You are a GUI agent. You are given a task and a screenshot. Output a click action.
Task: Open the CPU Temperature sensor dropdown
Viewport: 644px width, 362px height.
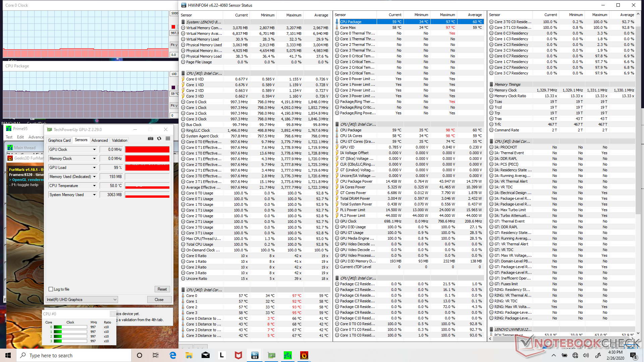click(x=94, y=186)
